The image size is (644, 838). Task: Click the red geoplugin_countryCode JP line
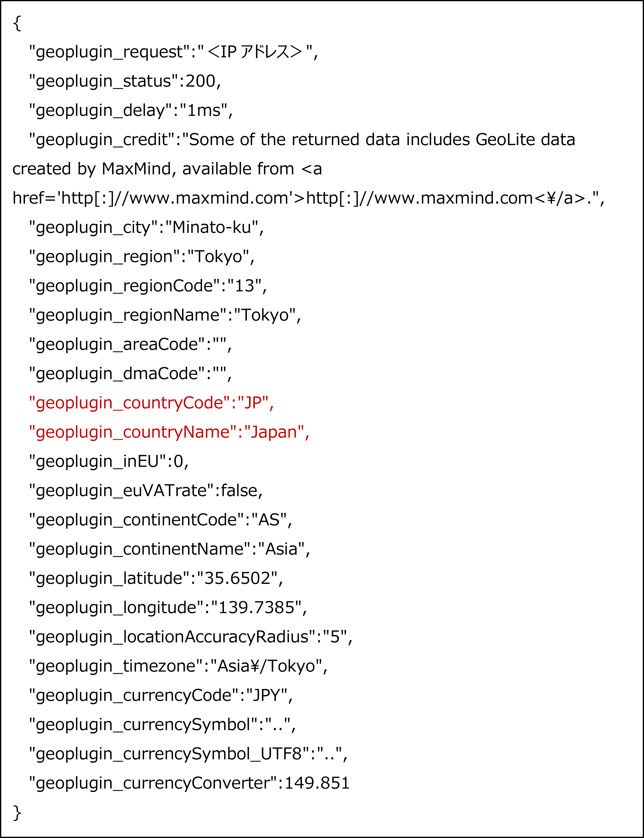point(151,403)
